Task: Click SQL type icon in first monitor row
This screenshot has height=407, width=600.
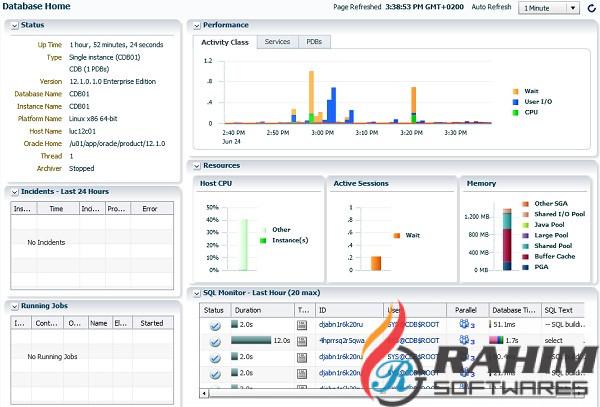Action: click(x=303, y=325)
